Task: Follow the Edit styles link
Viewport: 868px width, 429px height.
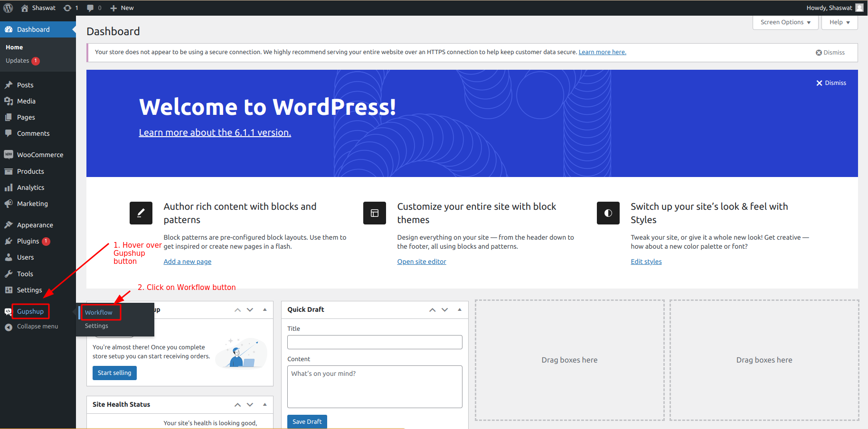Action: [x=646, y=261]
